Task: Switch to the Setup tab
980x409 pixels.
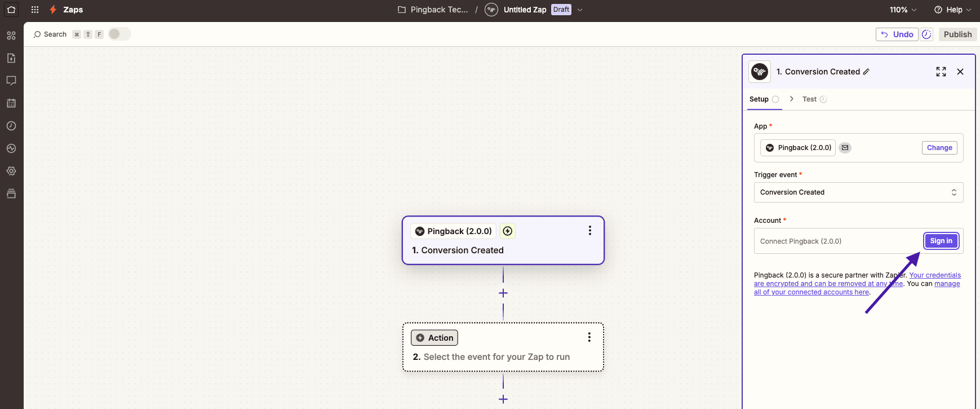Action: (x=764, y=99)
